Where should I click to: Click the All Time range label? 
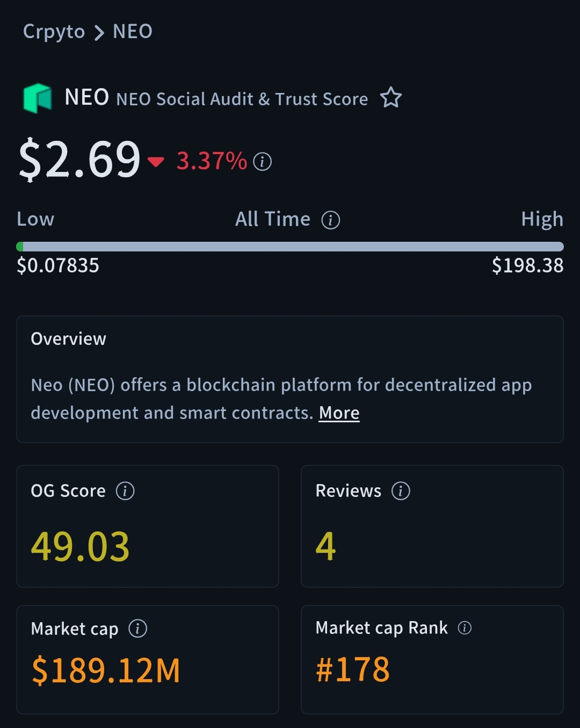coord(273,219)
